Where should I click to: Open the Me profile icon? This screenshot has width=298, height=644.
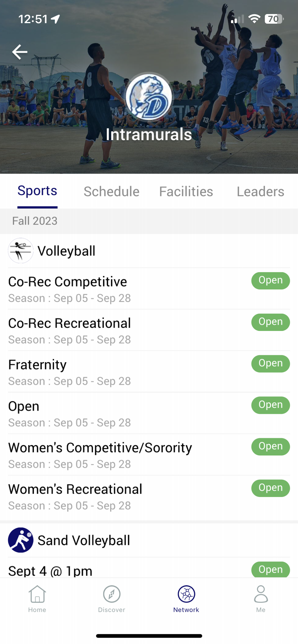(x=261, y=594)
